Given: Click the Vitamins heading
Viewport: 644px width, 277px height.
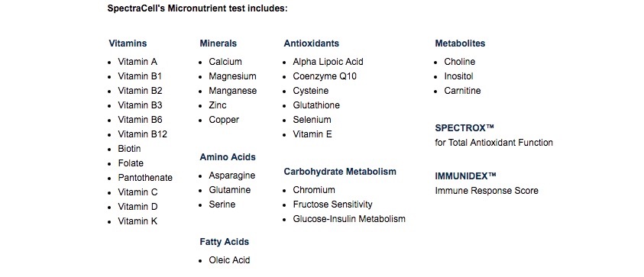Looking at the screenshot, I should [128, 43].
